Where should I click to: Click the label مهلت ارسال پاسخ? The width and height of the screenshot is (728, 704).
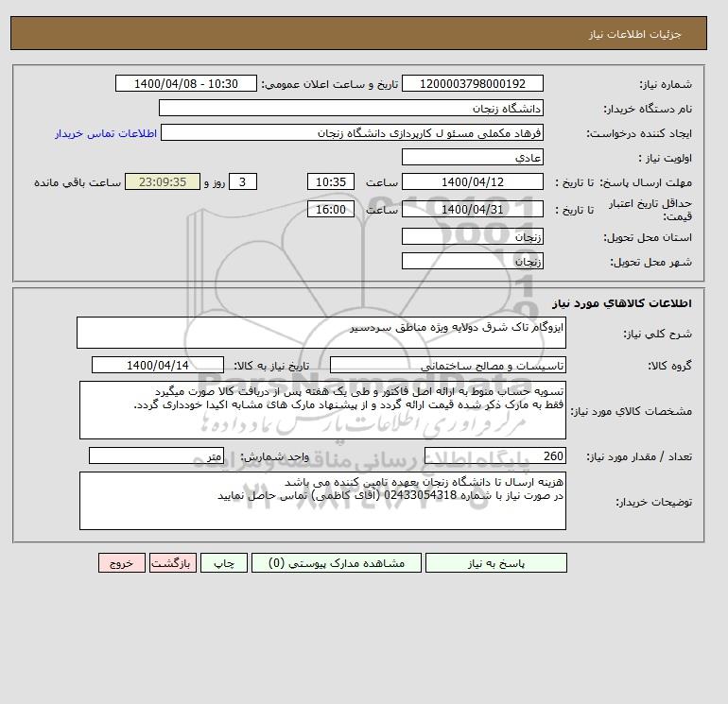(646, 182)
